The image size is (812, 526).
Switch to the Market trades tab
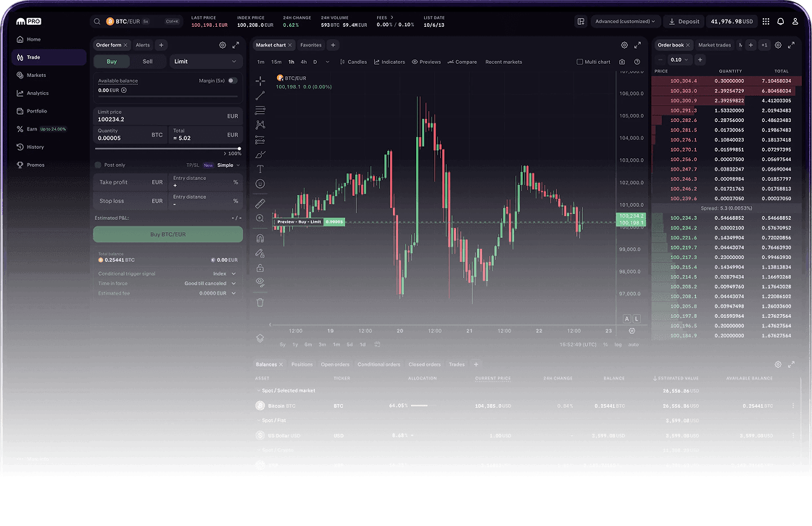pos(714,45)
